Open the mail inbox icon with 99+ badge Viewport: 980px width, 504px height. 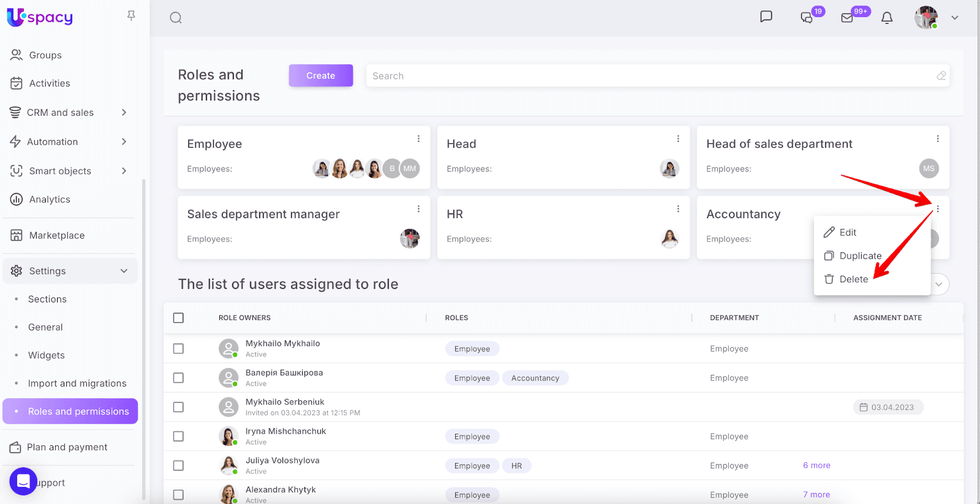(x=847, y=18)
